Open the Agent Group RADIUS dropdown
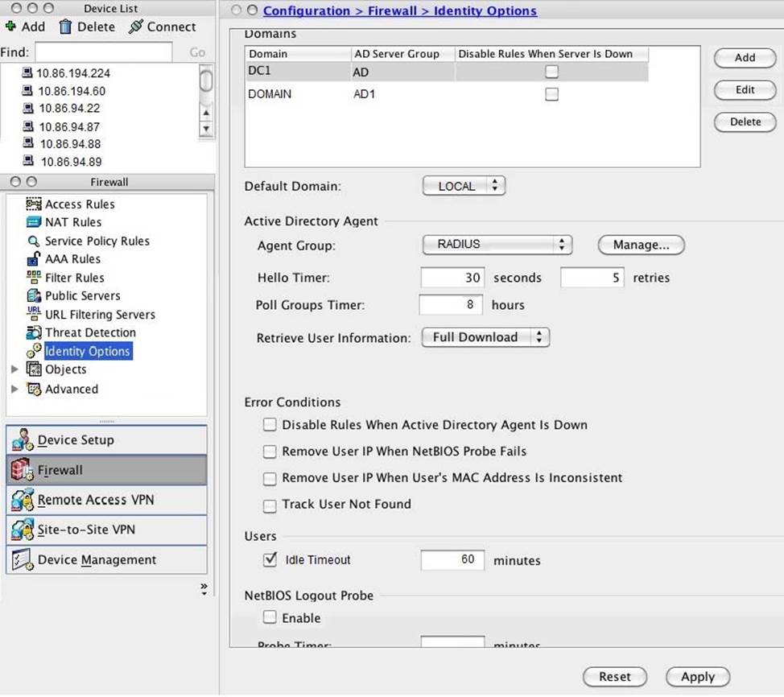 tap(497, 245)
